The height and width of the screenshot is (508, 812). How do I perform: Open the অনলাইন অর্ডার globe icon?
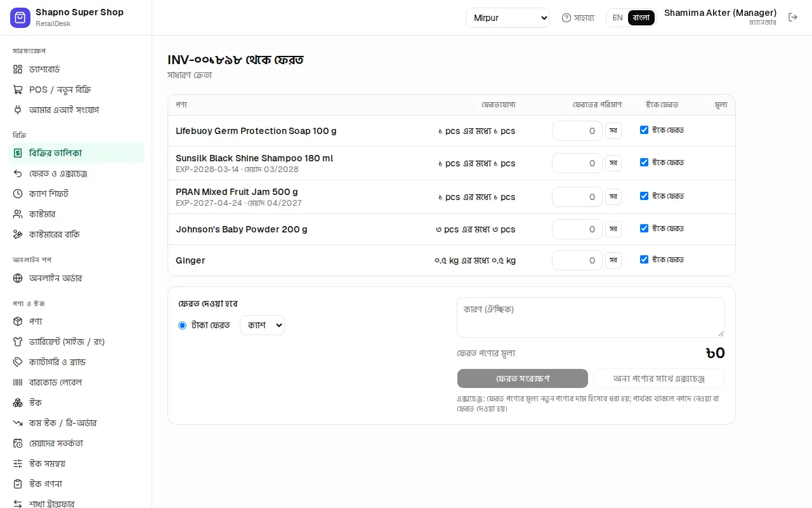tap(18, 278)
